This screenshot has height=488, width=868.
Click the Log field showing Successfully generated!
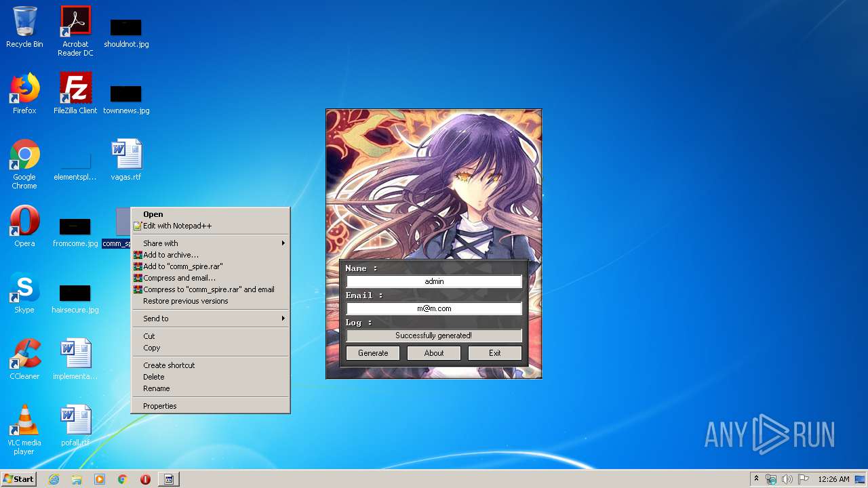coord(434,335)
